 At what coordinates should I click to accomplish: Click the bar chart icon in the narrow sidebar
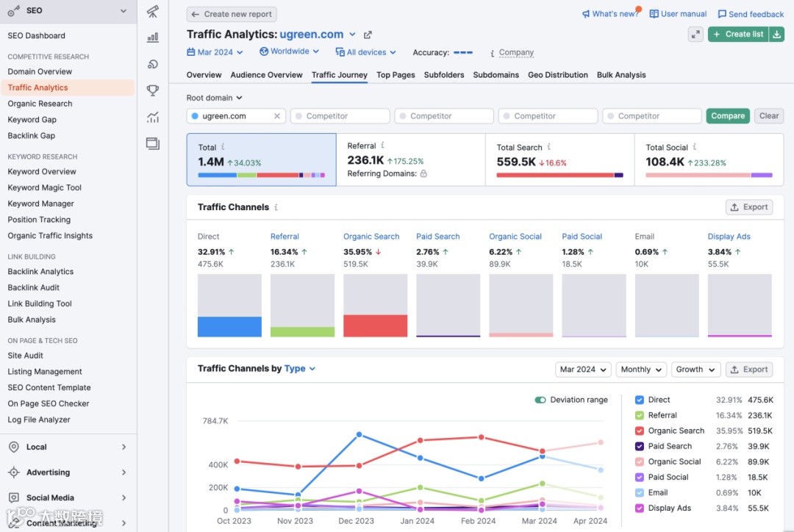[152, 37]
